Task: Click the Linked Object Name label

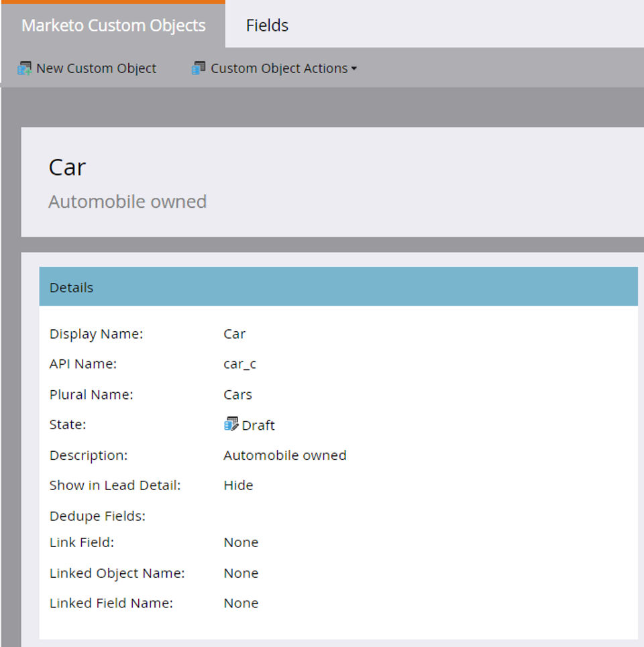Action: click(117, 573)
